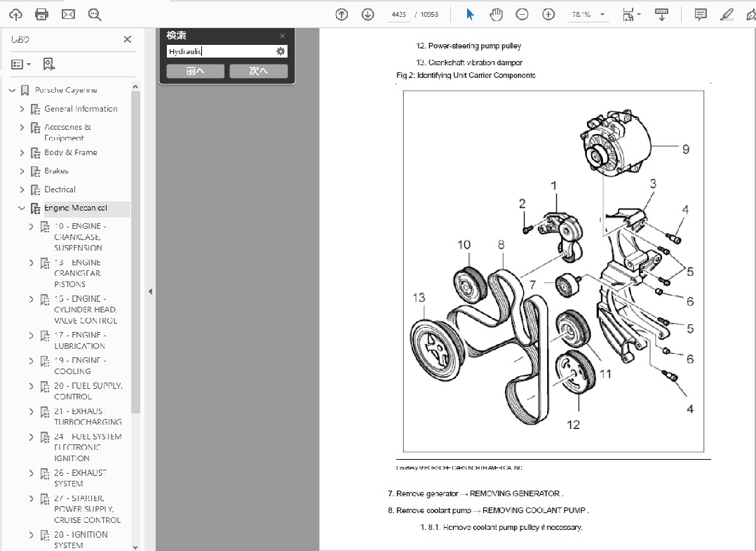Image resolution: width=756 pixels, height=551 pixels.
Task: Select the hand pan tool
Action: pos(496,14)
